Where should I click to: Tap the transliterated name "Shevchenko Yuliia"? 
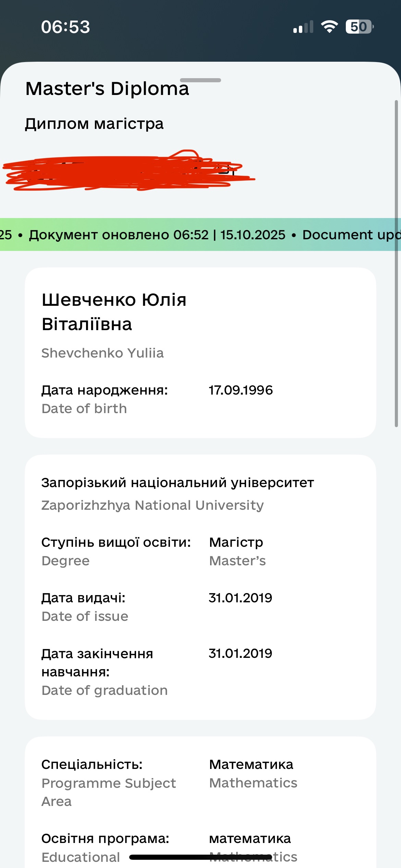pyautogui.click(x=102, y=353)
